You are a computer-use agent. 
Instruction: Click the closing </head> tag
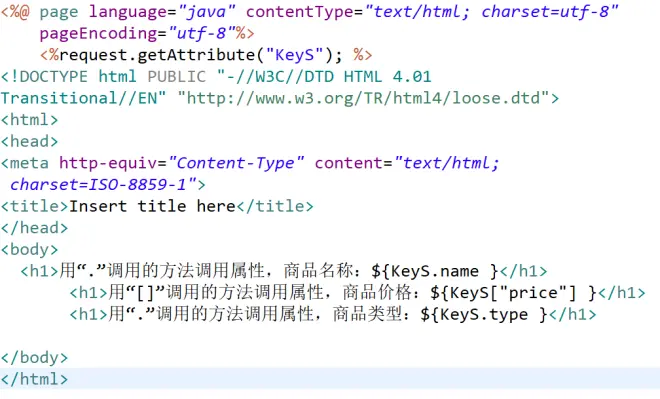coord(35,228)
